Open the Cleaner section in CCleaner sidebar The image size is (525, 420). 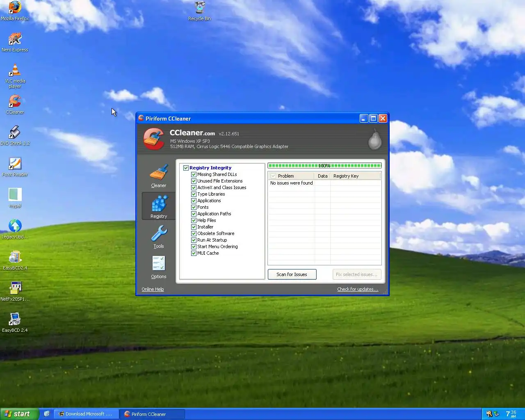tap(158, 176)
